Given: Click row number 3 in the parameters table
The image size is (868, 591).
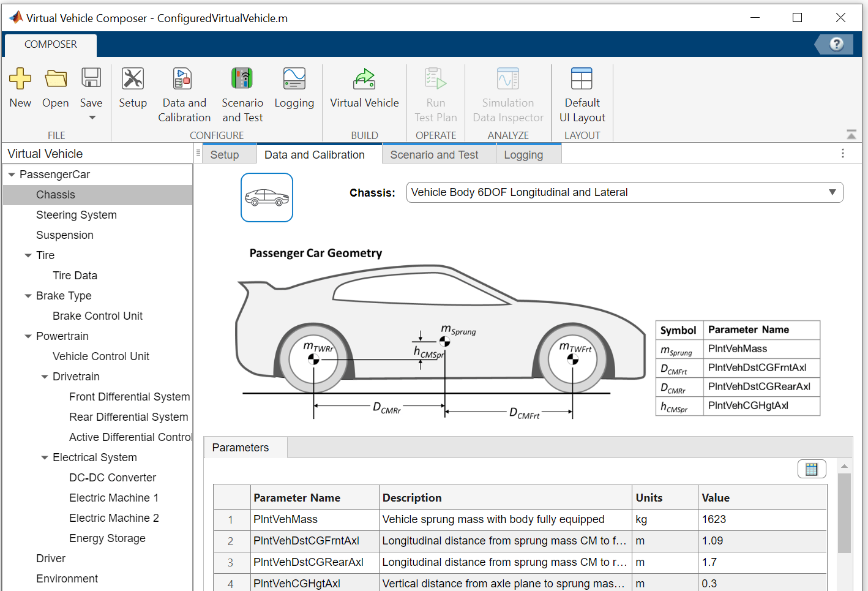Looking at the screenshot, I should [x=231, y=562].
